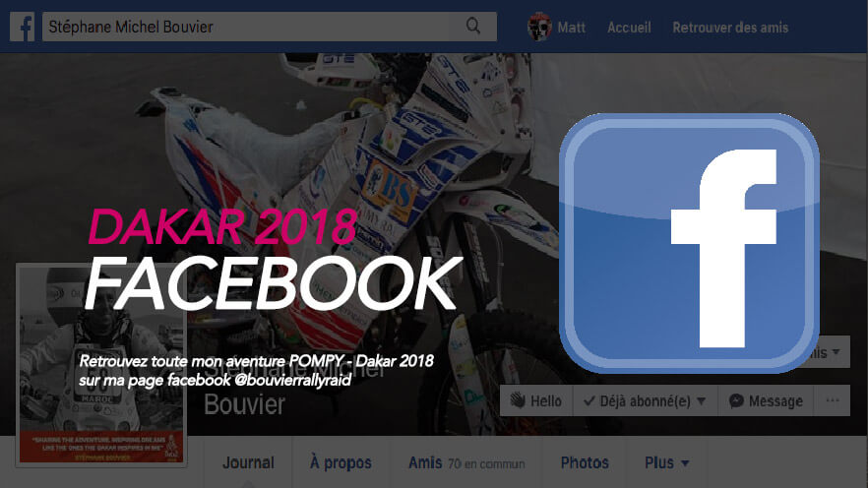868x488 pixels.
Task: Open the Amis dropdown arrow behind the logo
Action: pyautogui.click(x=836, y=352)
